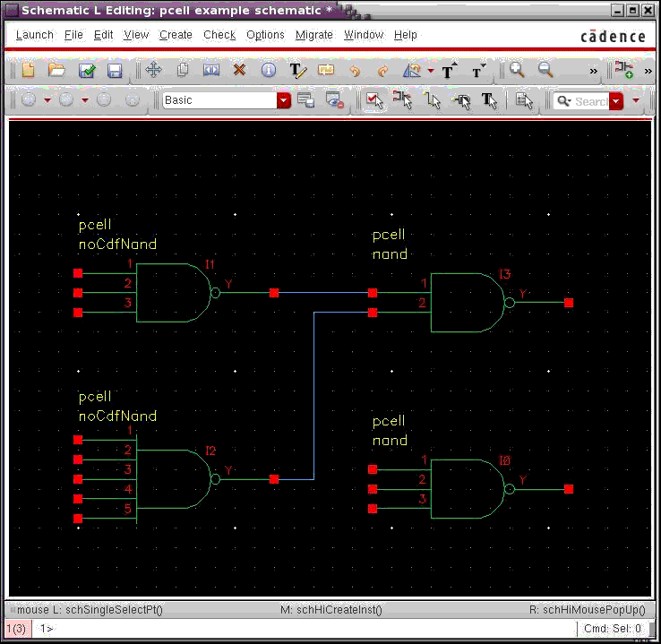The image size is (661, 644).
Task: Expand the top toolbar overflow chevron
Action: 593,70
